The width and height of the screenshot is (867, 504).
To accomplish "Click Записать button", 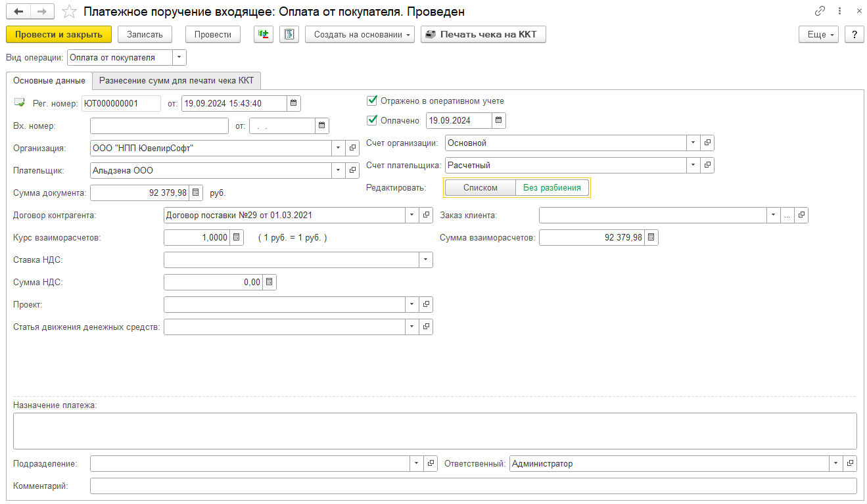I will coord(145,34).
